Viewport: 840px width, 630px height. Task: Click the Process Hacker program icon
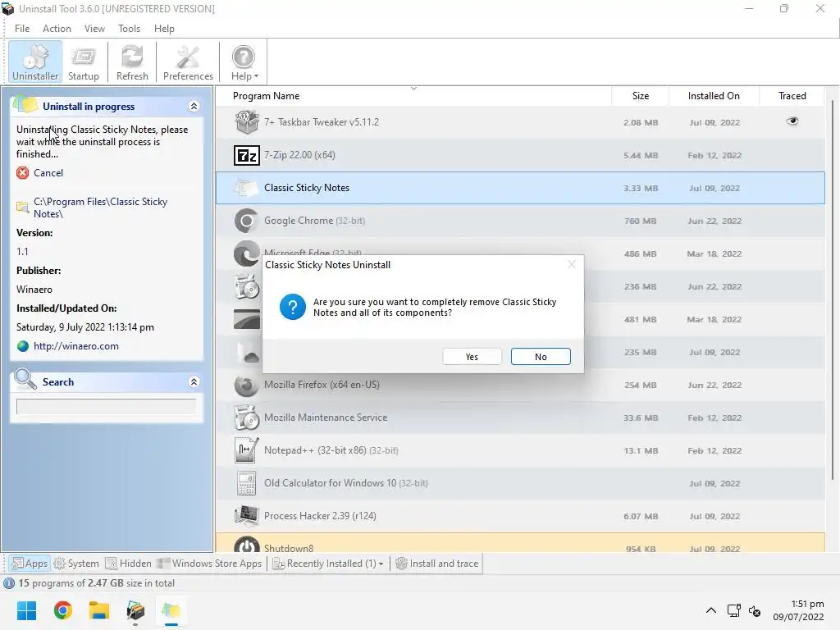point(246,516)
